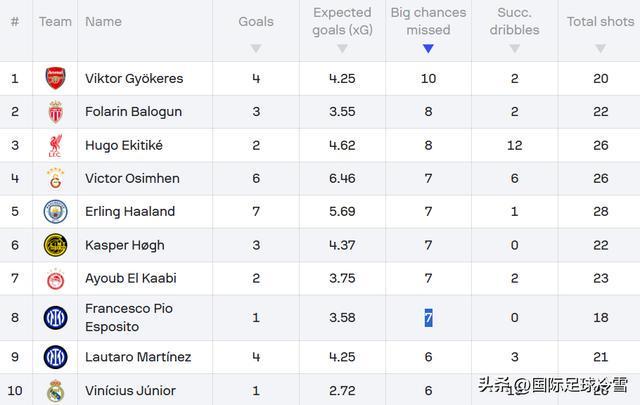Click the Galatasaray crest beside Victor Osimhen
640x405 pixels.
tap(55, 178)
